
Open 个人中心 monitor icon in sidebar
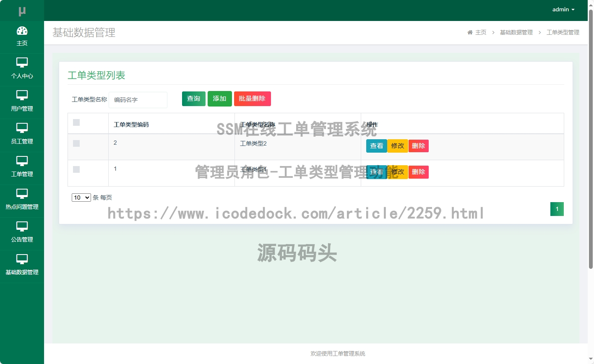[22, 62]
